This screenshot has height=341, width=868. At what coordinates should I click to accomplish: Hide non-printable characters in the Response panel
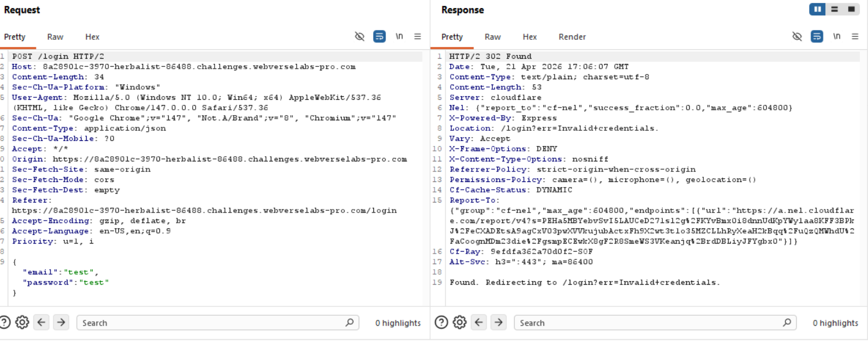click(797, 36)
